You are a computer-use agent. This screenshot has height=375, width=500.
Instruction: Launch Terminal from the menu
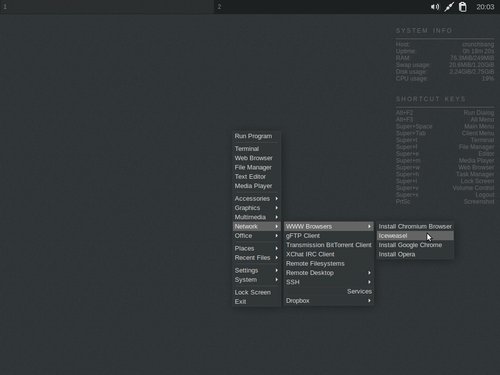click(x=256, y=149)
